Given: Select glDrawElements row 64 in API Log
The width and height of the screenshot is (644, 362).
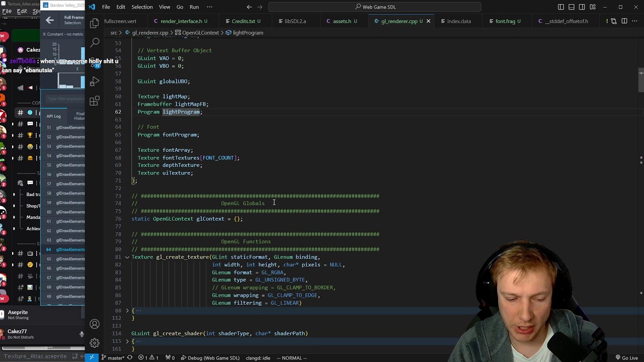Looking at the screenshot, I should click(63, 249).
